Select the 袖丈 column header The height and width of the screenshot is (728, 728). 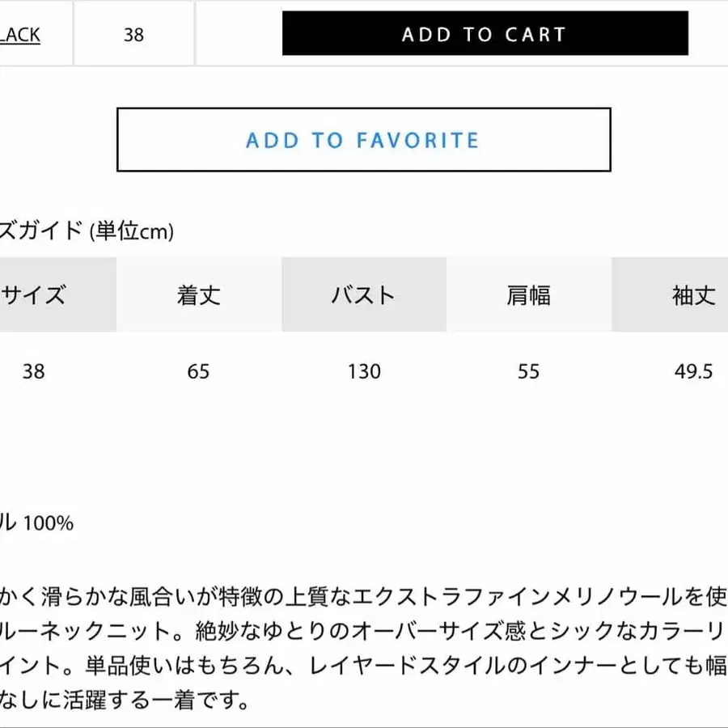(x=693, y=294)
